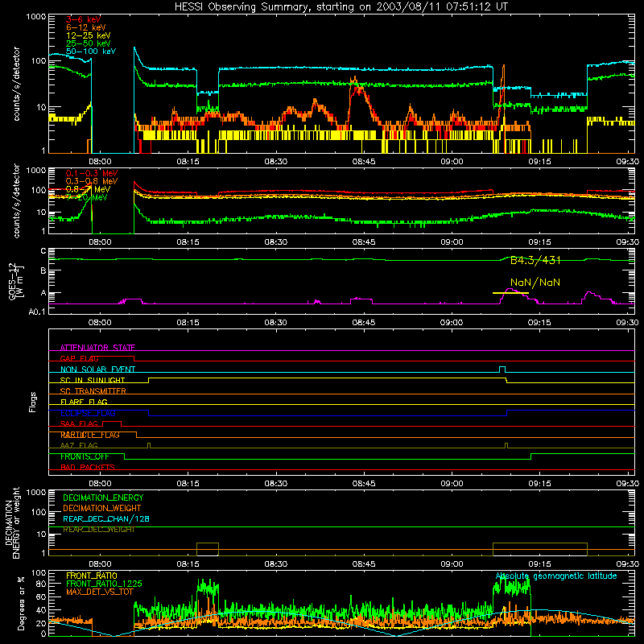Click the NaN/NaN annotation in GOES panel
Image resolution: width=644 pixels, height=644 pixels.
click(x=535, y=283)
